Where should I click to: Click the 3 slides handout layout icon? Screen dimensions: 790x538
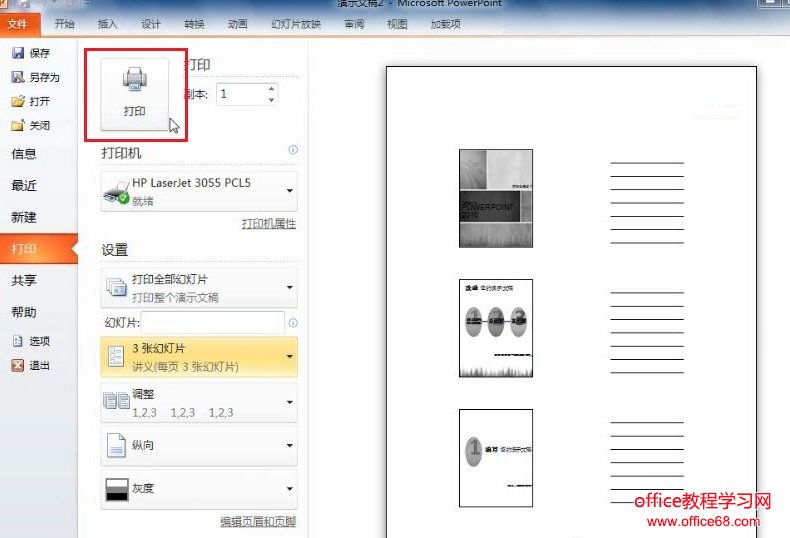pos(116,357)
